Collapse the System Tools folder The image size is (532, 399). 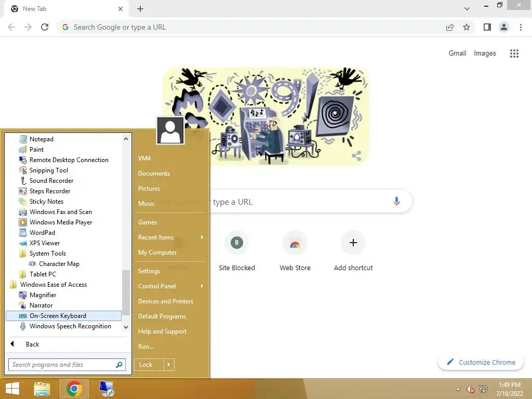47,254
